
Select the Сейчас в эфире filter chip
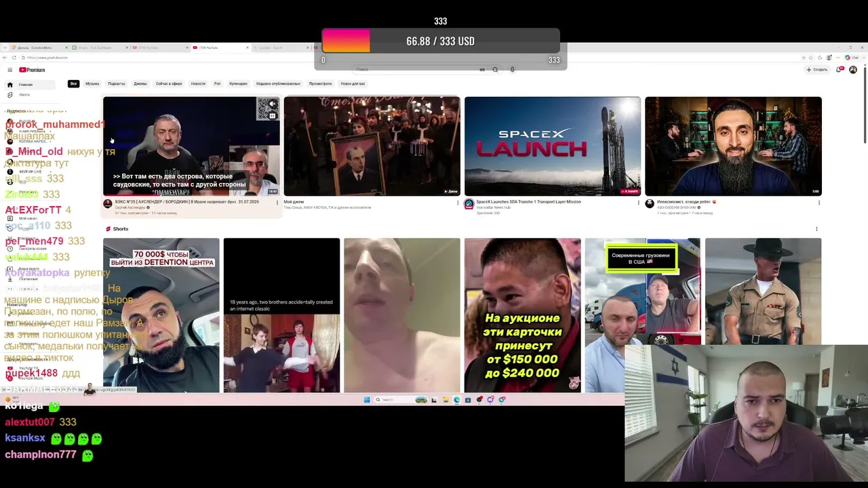pyautogui.click(x=169, y=84)
